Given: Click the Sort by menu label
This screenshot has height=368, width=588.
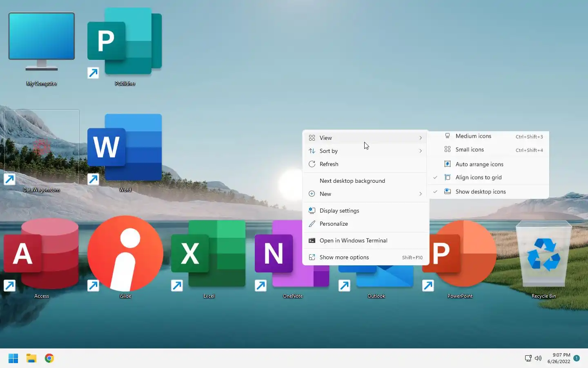Looking at the screenshot, I should 329,151.
